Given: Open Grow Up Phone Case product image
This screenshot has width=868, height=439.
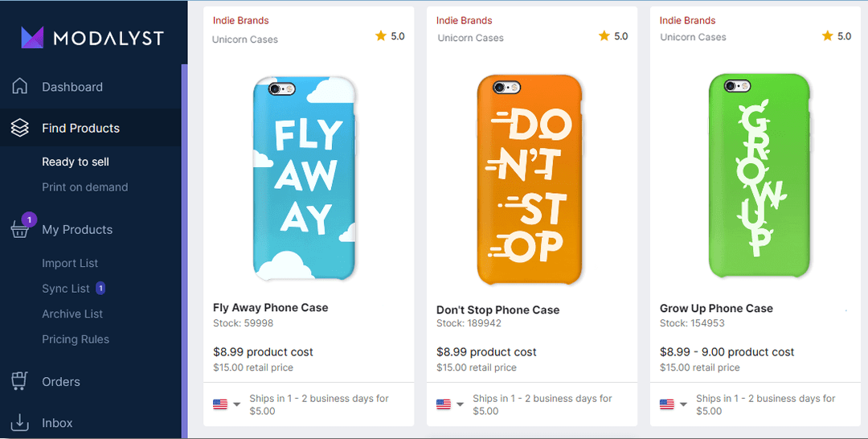Looking at the screenshot, I should (758, 177).
